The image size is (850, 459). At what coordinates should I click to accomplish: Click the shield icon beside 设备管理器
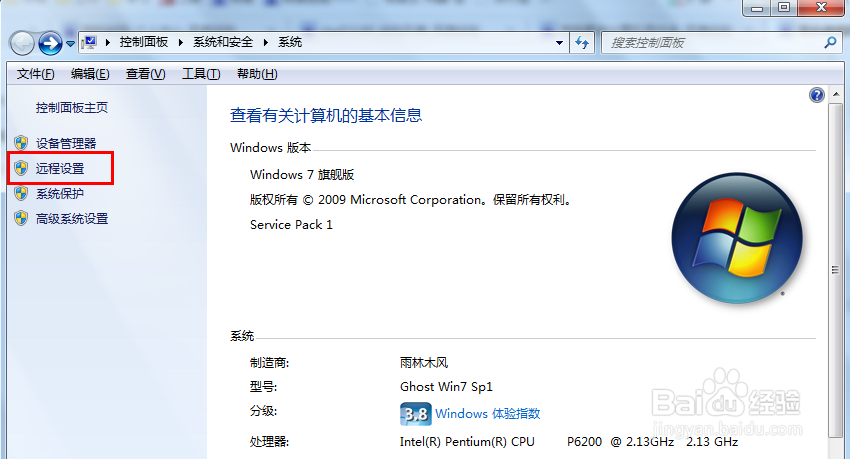(21, 143)
